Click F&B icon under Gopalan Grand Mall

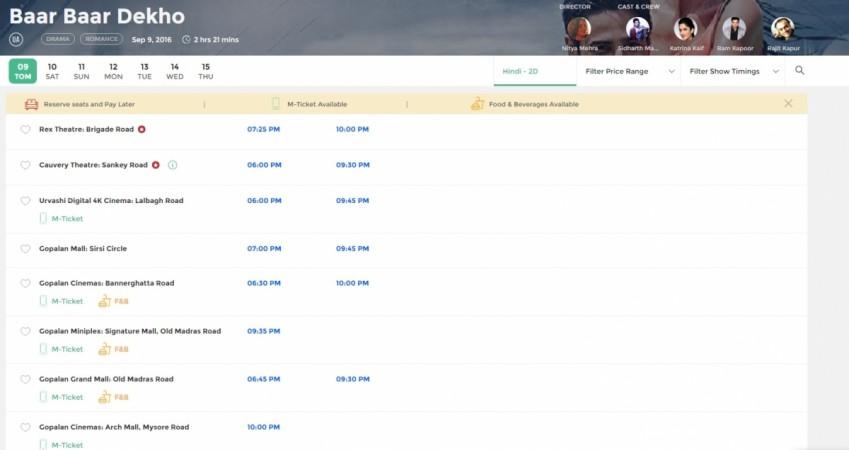tap(104, 397)
